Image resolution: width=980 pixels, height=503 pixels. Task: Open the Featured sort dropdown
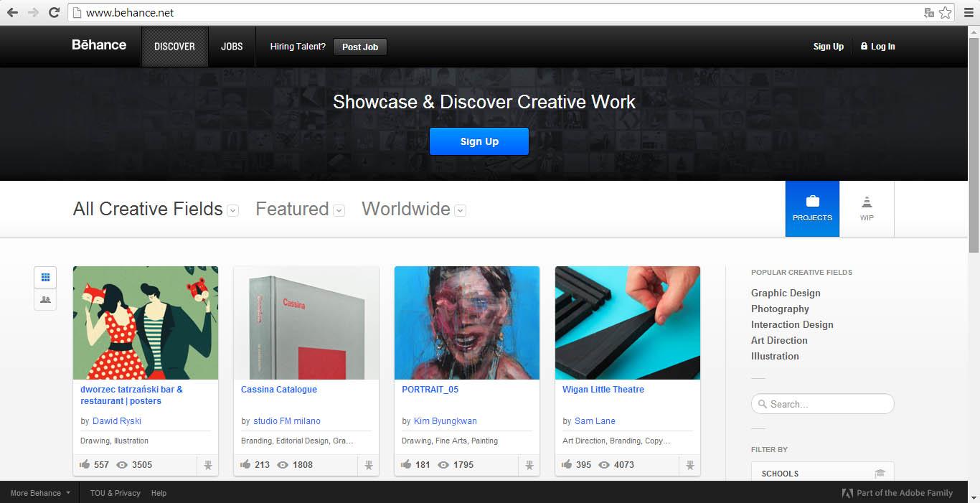point(339,210)
